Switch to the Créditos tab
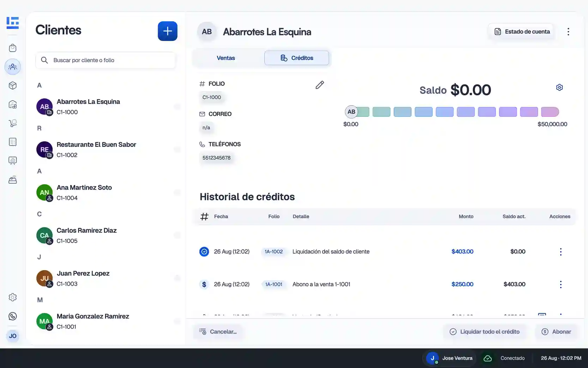 pyautogui.click(x=297, y=58)
